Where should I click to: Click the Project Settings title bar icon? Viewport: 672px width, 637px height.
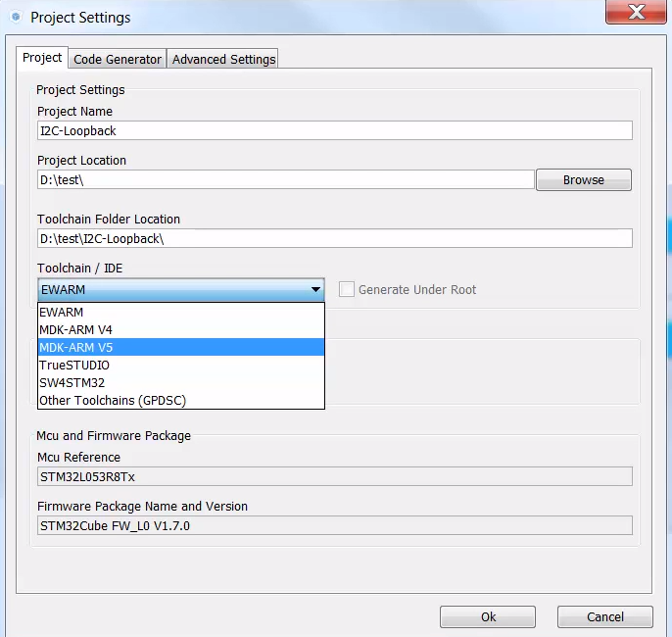click(x=17, y=17)
